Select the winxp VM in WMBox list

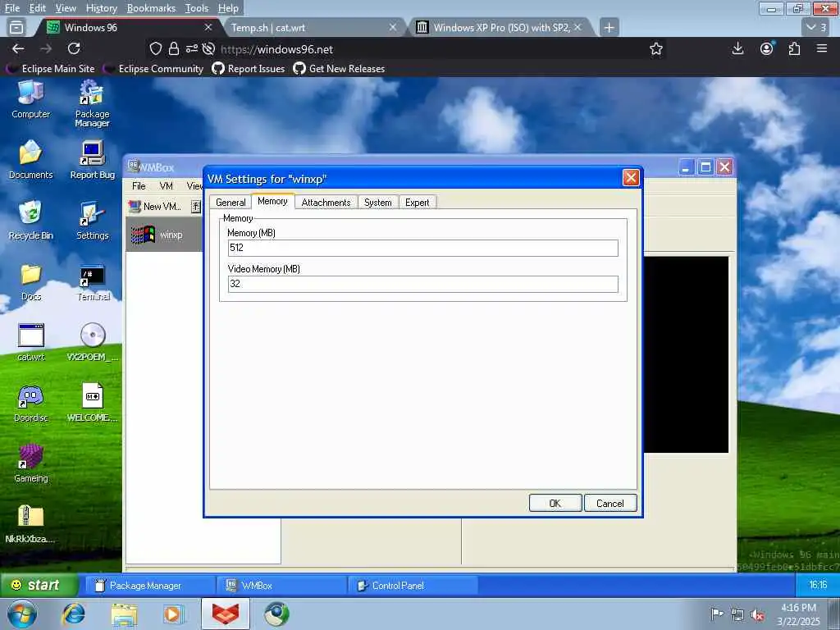tap(164, 235)
